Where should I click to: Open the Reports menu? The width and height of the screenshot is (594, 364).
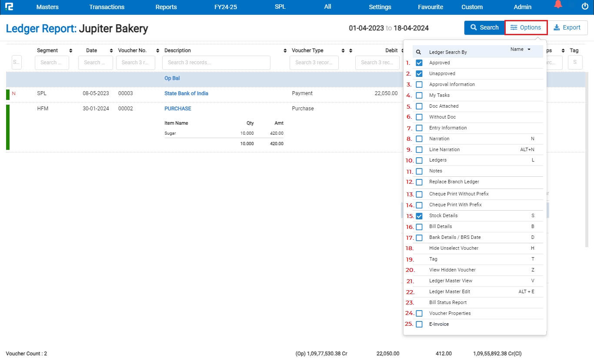click(x=166, y=7)
